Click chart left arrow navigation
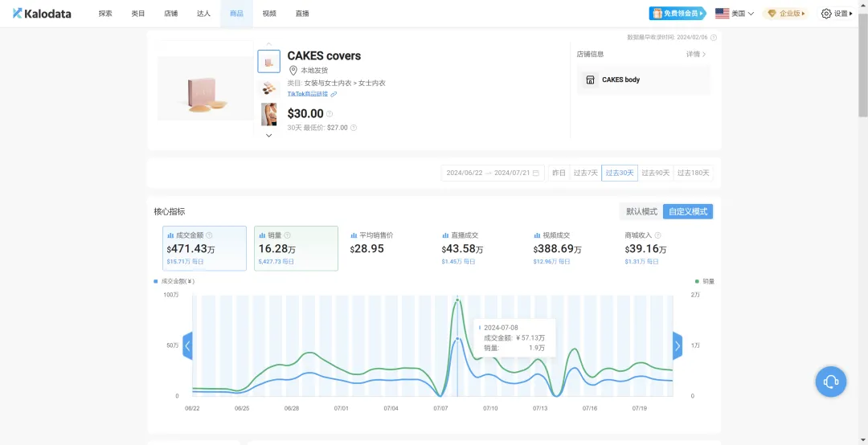868x445 pixels. pyautogui.click(x=187, y=346)
